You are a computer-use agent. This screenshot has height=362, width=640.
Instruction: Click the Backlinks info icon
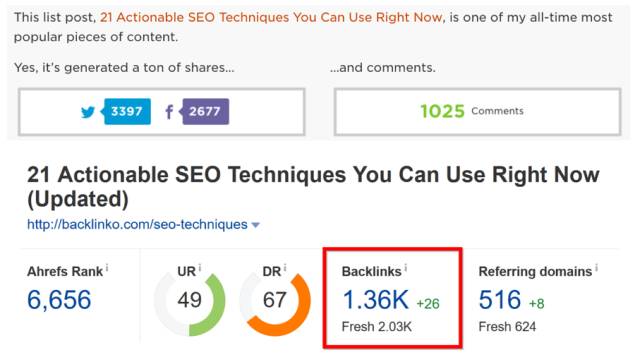pos(406,268)
